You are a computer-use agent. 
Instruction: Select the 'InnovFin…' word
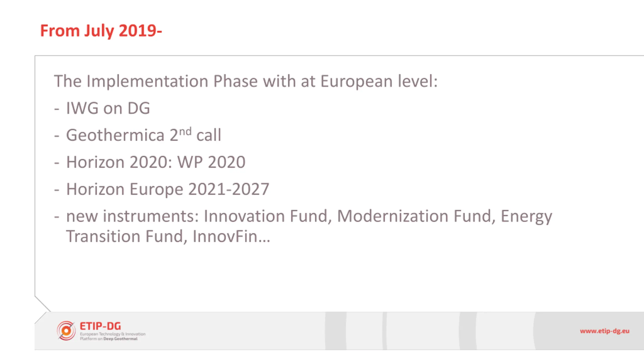tap(231, 236)
